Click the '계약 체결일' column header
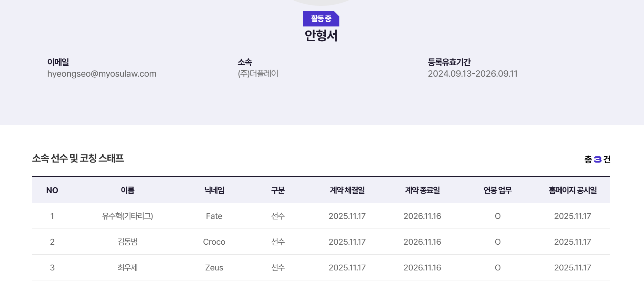The image size is (644, 289). [347, 190]
